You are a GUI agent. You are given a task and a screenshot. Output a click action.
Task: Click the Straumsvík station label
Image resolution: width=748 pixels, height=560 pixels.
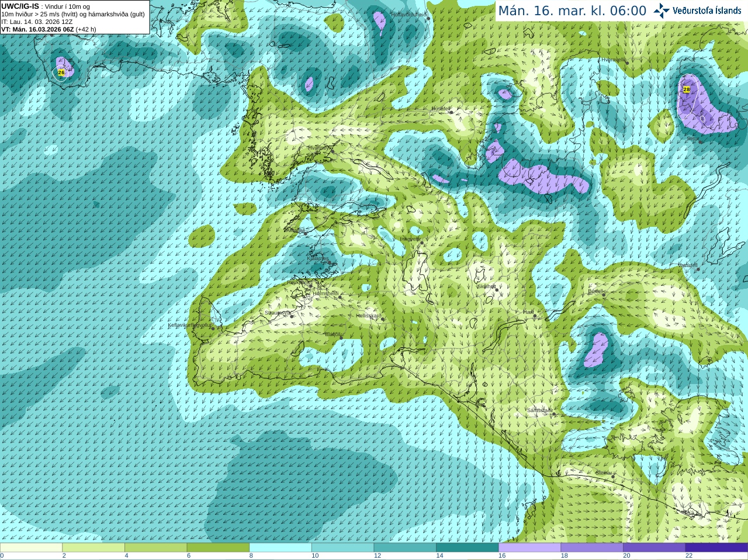(278, 313)
